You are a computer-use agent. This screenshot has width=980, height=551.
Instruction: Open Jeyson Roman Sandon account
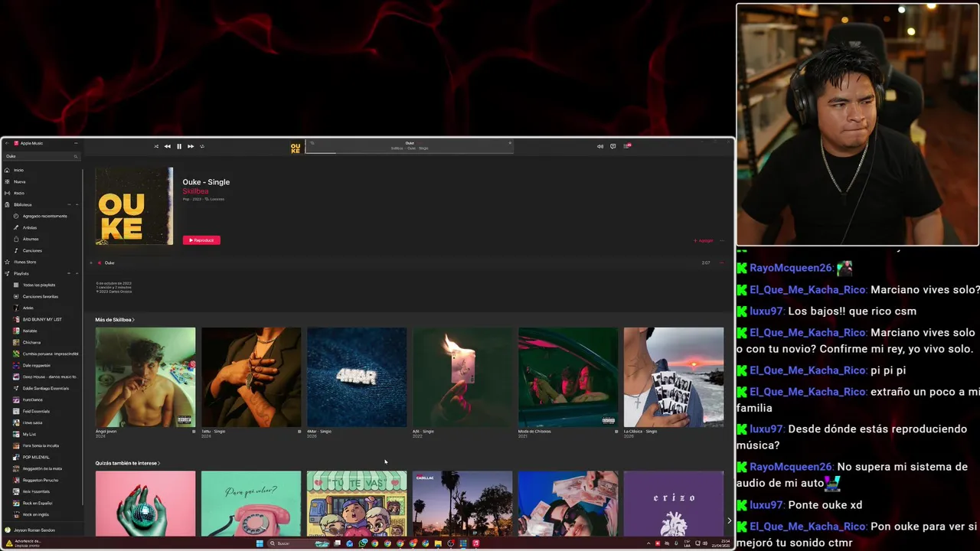pos(34,530)
